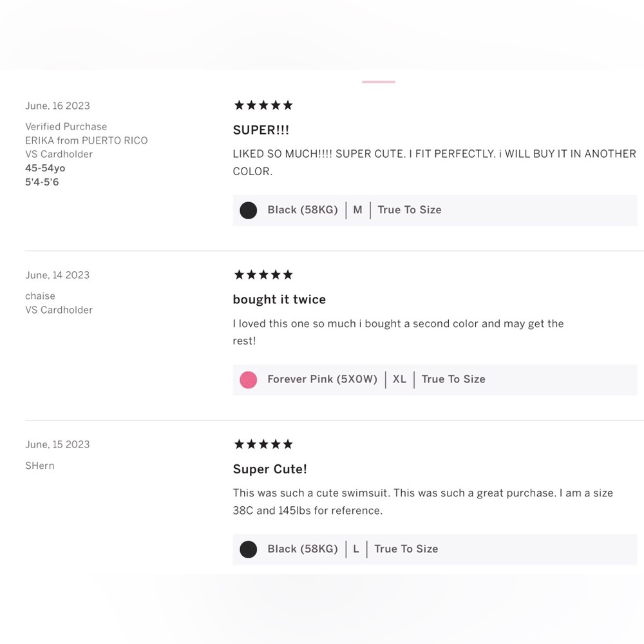Click the Forever Pink (5X0W) label

pyautogui.click(x=323, y=379)
